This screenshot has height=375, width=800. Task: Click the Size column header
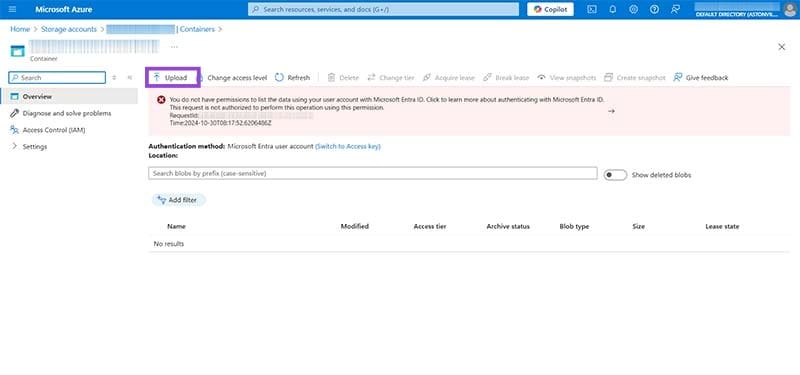coord(638,227)
